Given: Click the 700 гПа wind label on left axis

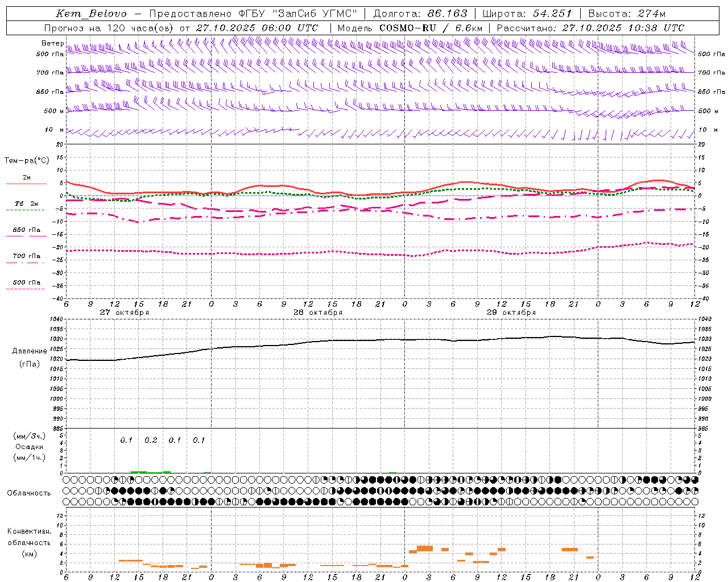Looking at the screenshot, I should tap(50, 73).
